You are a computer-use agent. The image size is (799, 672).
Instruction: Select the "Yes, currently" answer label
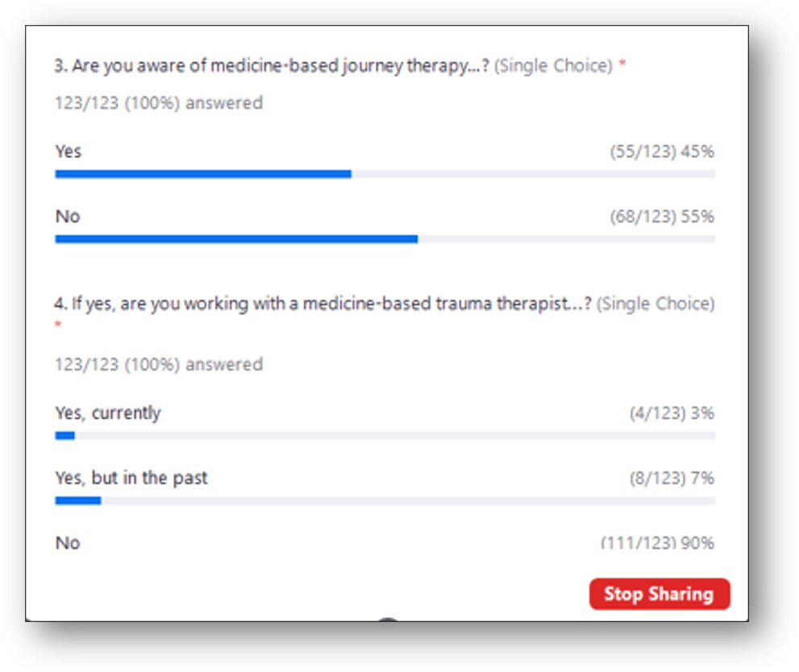pos(108,413)
